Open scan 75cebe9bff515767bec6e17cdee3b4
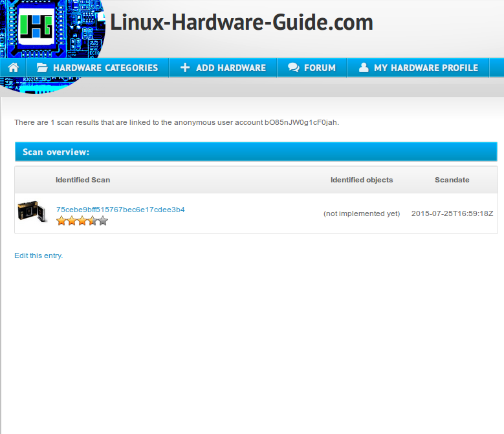The width and height of the screenshot is (504, 434). 120,210
